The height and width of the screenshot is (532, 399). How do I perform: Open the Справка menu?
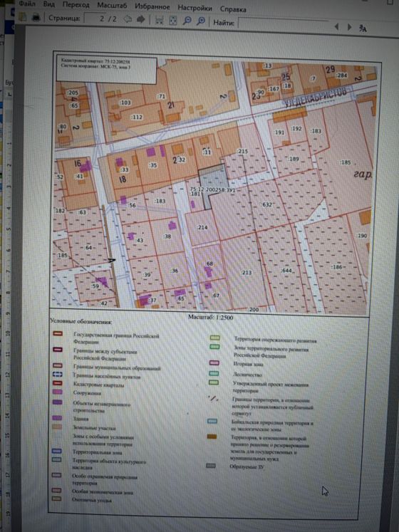pos(233,9)
